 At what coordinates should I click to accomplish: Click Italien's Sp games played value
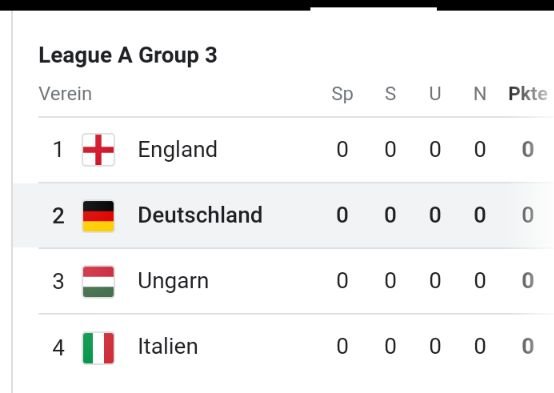(x=342, y=346)
